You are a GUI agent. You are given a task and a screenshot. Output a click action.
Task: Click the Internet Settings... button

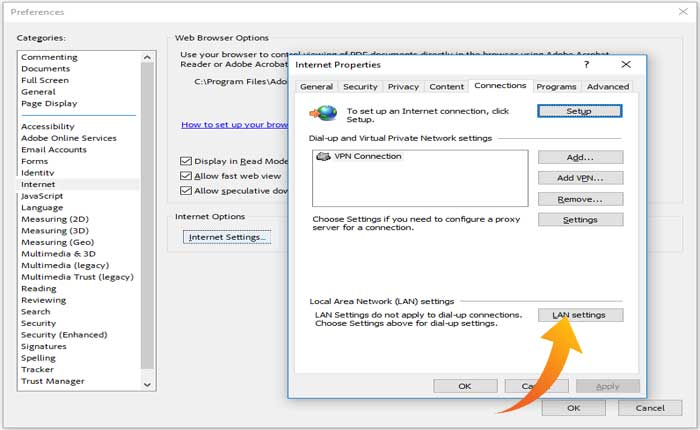pyautogui.click(x=227, y=237)
